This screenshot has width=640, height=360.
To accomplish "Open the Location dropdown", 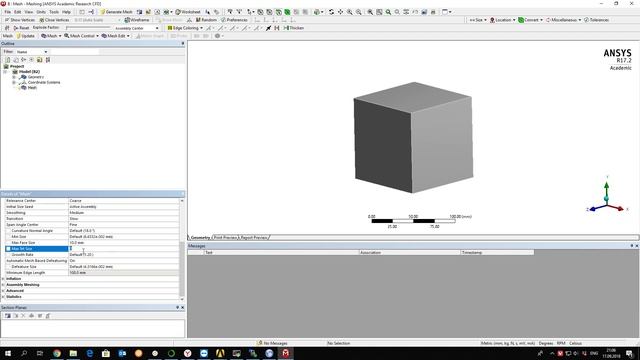I will 502,20.
